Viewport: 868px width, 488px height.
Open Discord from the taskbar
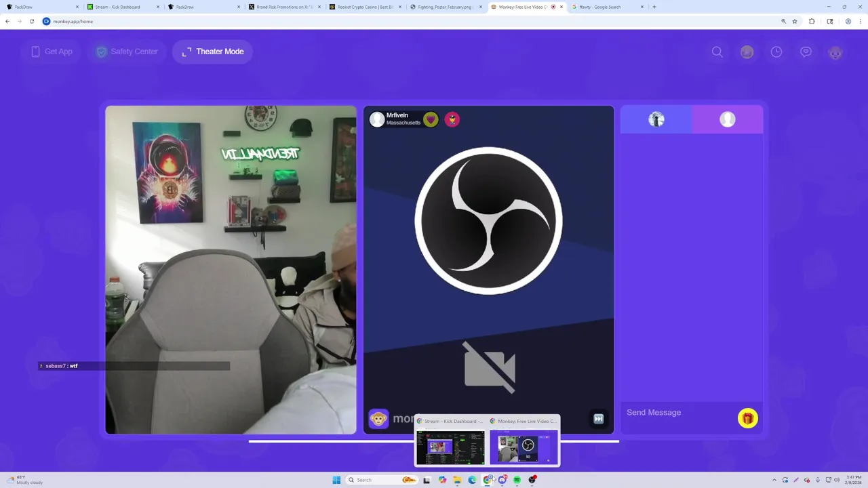click(502, 480)
